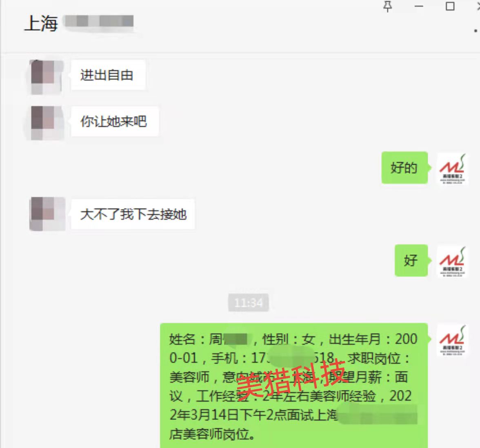Click the blurred group name next to 上海
This screenshot has width=480, height=448.
(99, 21)
